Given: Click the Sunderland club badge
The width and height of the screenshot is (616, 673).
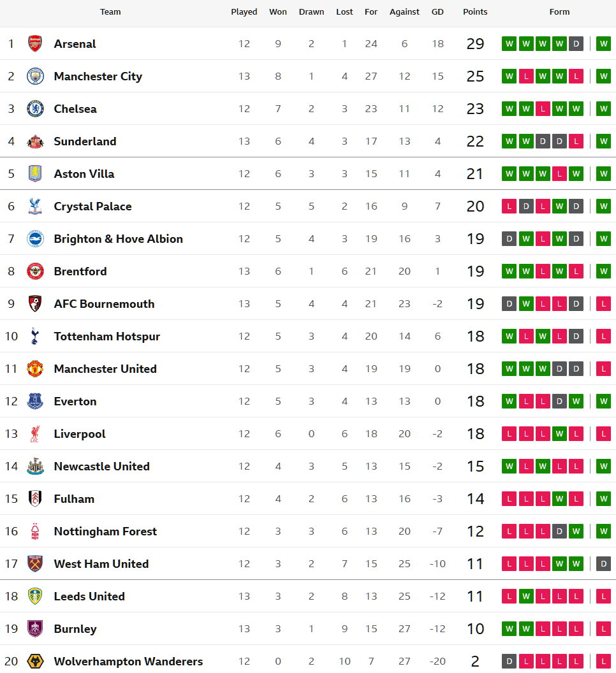Looking at the screenshot, I should pyautogui.click(x=35, y=141).
